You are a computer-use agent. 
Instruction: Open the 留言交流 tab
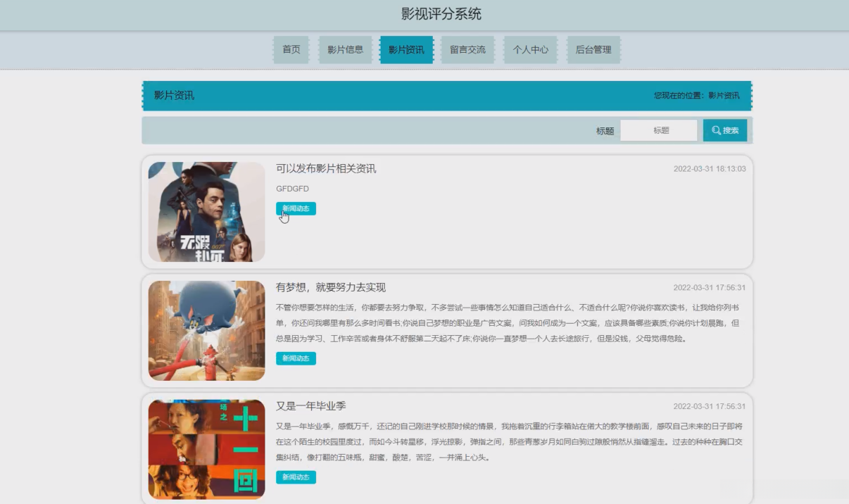[467, 50]
